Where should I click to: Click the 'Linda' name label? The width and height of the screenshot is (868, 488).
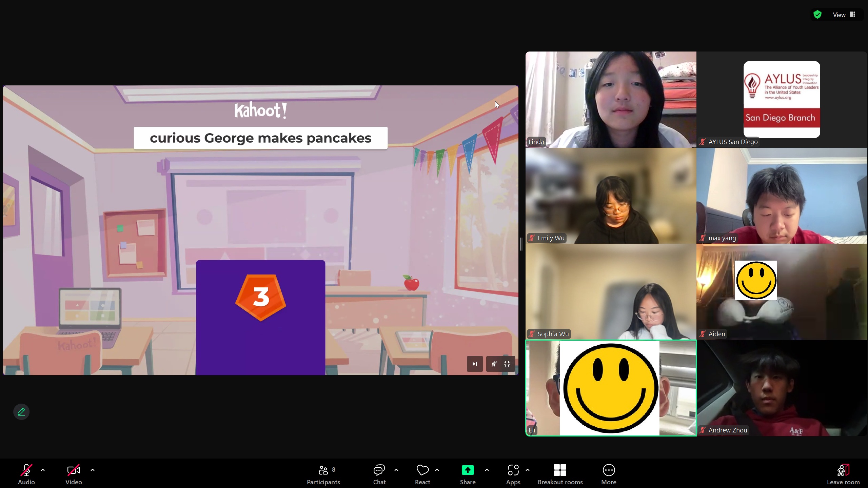(x=536, y=142)
